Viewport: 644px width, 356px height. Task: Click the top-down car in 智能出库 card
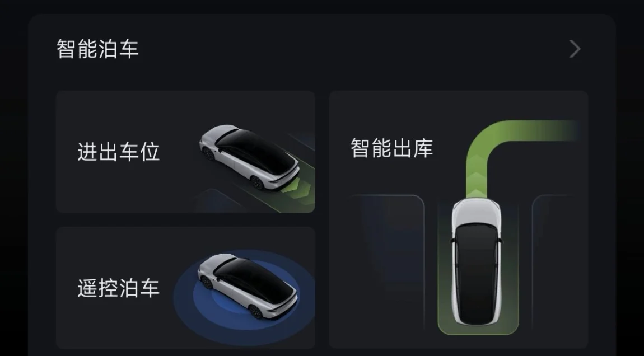pyautogui.click(x=477, y=261)
